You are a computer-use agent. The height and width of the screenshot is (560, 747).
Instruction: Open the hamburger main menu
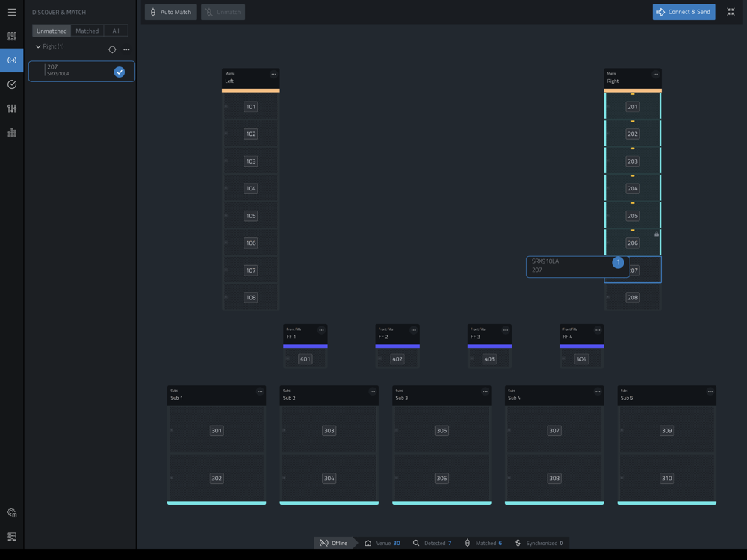click(x=12, y=12)
